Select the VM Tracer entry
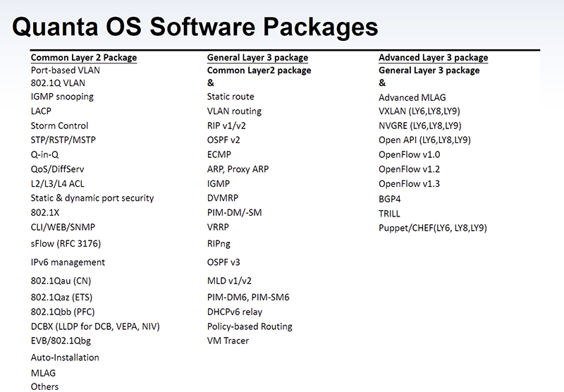564x392 pixels. (228, 341)
